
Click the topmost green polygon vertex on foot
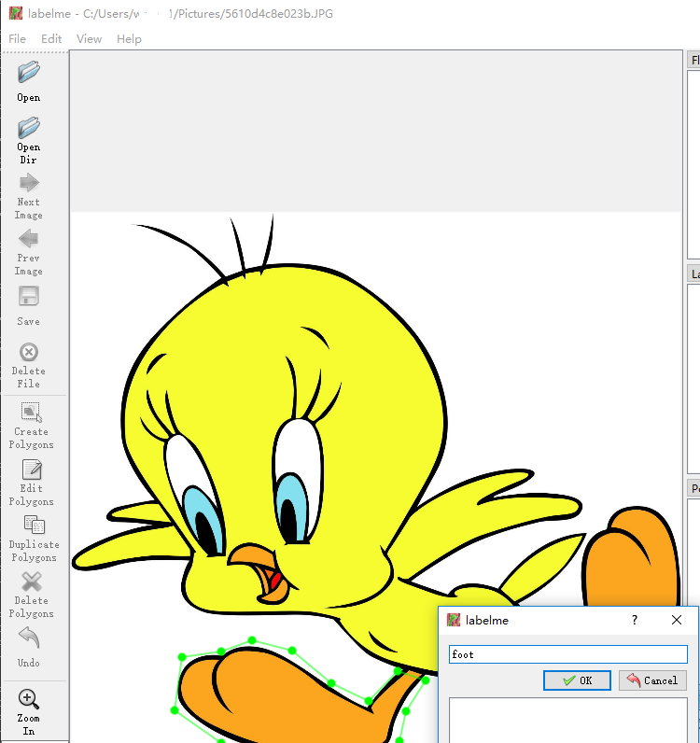point(252,640)
